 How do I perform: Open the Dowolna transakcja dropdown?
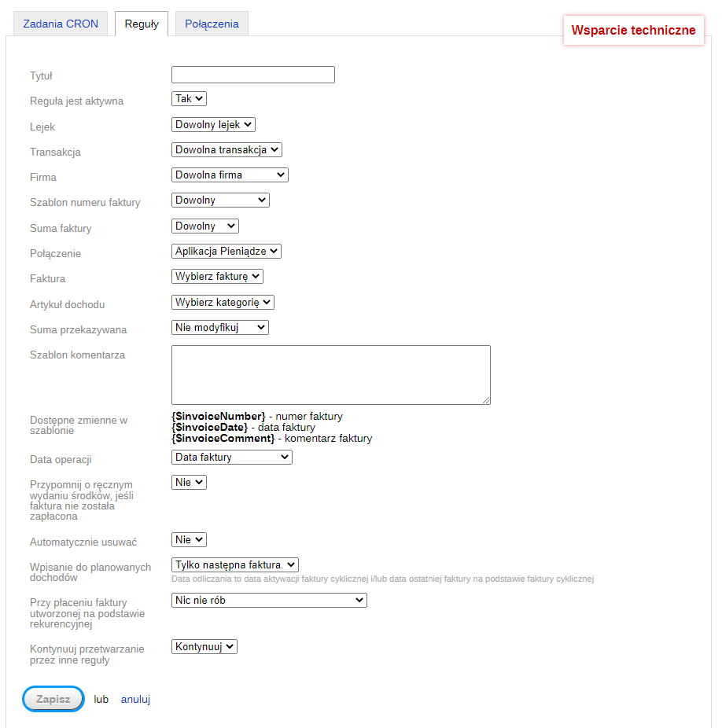(227, 149)
